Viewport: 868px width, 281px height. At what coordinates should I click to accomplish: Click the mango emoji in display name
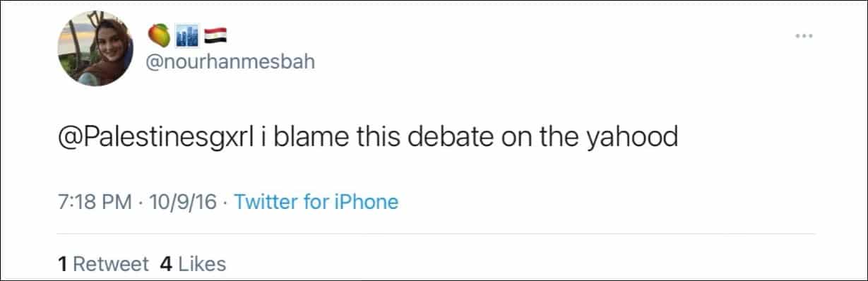point(158,34)
